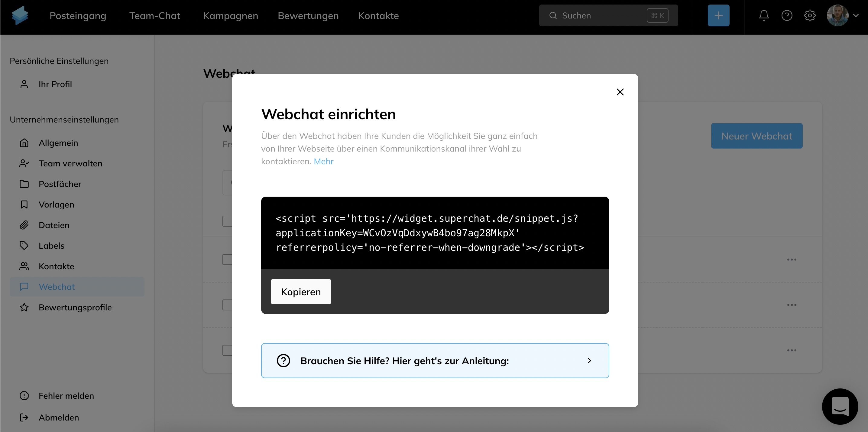This screenshot has width=868, height=432.
Task: Click the Postfächer folder icon
Action: (x=24, y=184)
